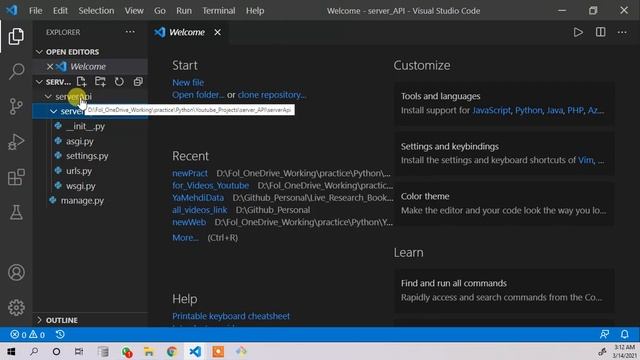Viewport: 640px width, 360px height.
Task: Open the feedback icon in status bar
Action: pos(604,335)
